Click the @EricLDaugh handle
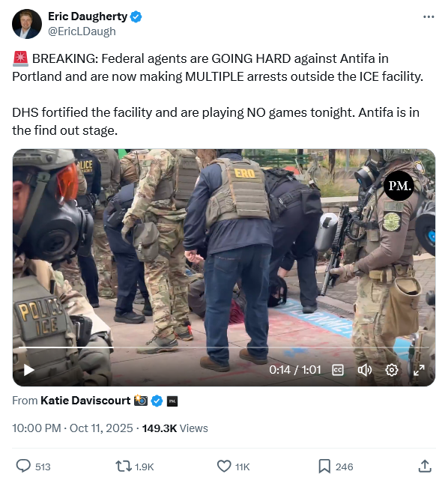The image size is (448, 489). (82, 31)
